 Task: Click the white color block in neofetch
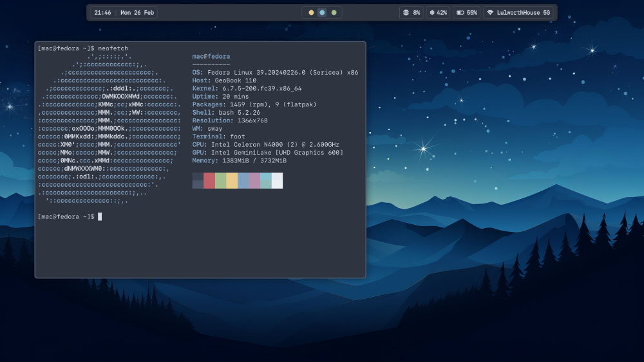277,180
